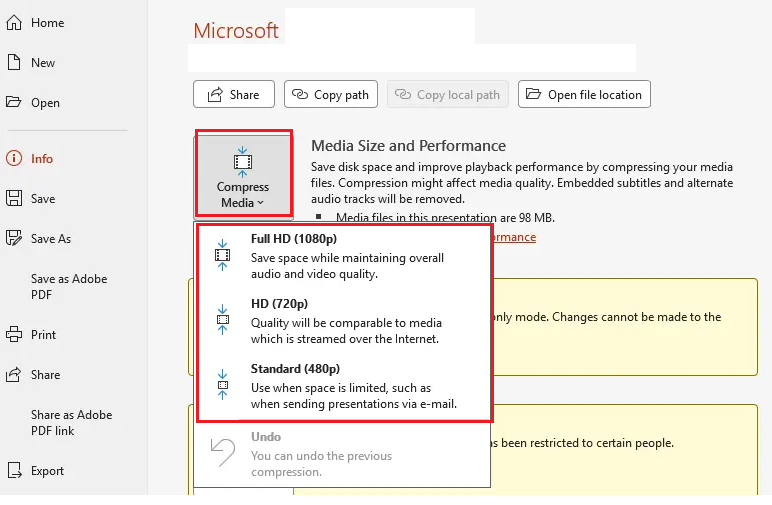Click the media performance link partially hidden
Viewport: 772px width, 505px height.
[x=514, y=237]
